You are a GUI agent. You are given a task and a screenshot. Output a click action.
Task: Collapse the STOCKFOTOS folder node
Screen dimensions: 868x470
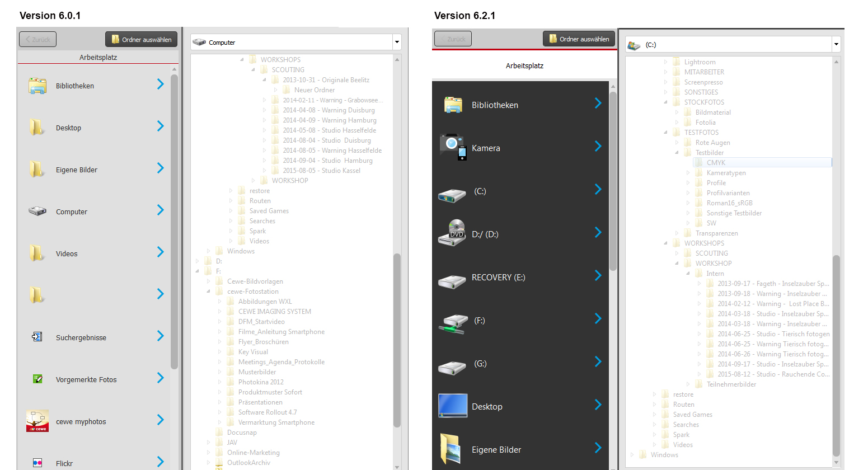[665, 102]
